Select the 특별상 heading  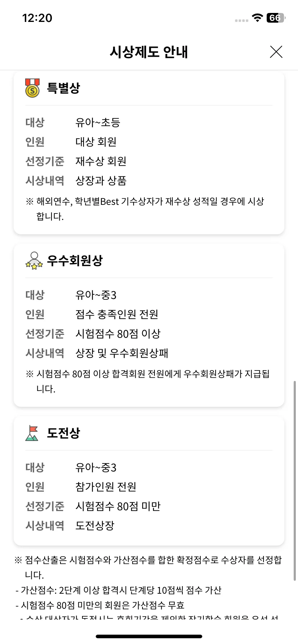pos(63,88)
